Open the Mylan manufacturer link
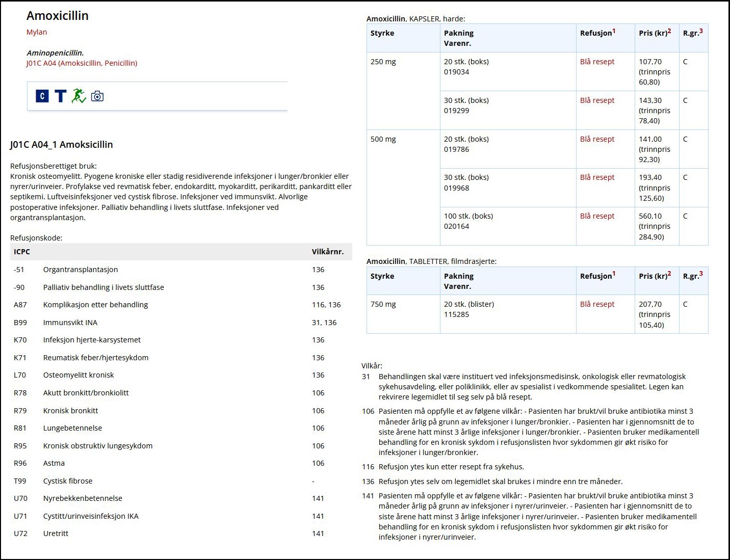Viewport: 730px width, 560px height. [x=37, y=32]
